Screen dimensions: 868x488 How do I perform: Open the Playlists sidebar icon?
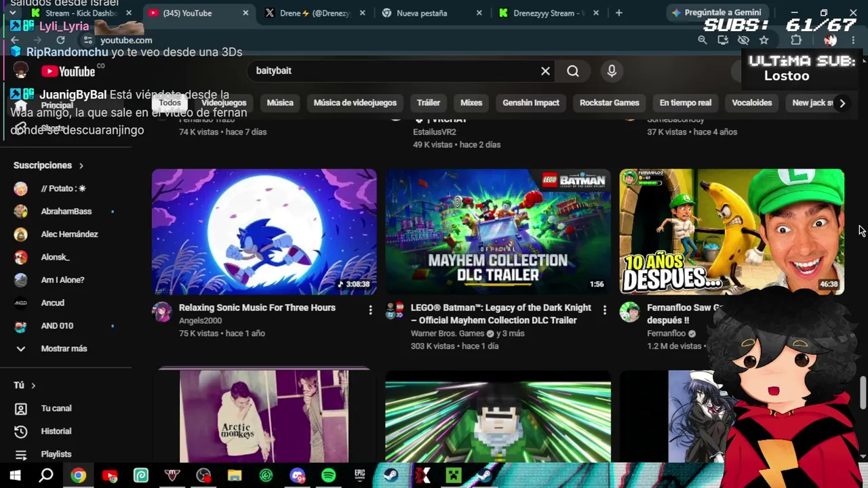point(21,454)
